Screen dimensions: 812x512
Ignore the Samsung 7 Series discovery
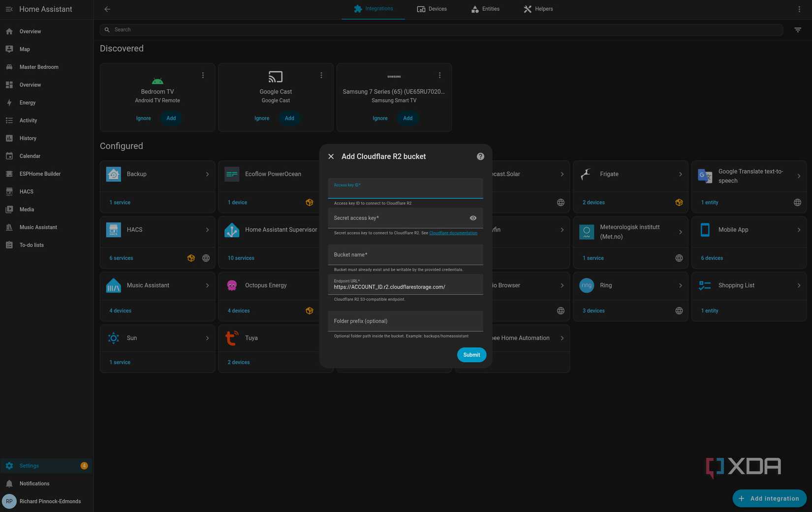[x=380, y=119]
